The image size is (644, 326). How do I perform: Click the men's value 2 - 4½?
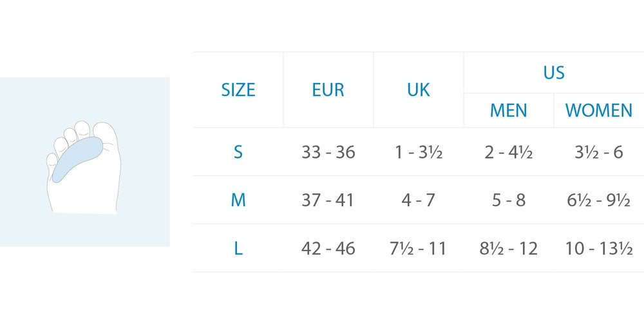[x=509, y=152]
